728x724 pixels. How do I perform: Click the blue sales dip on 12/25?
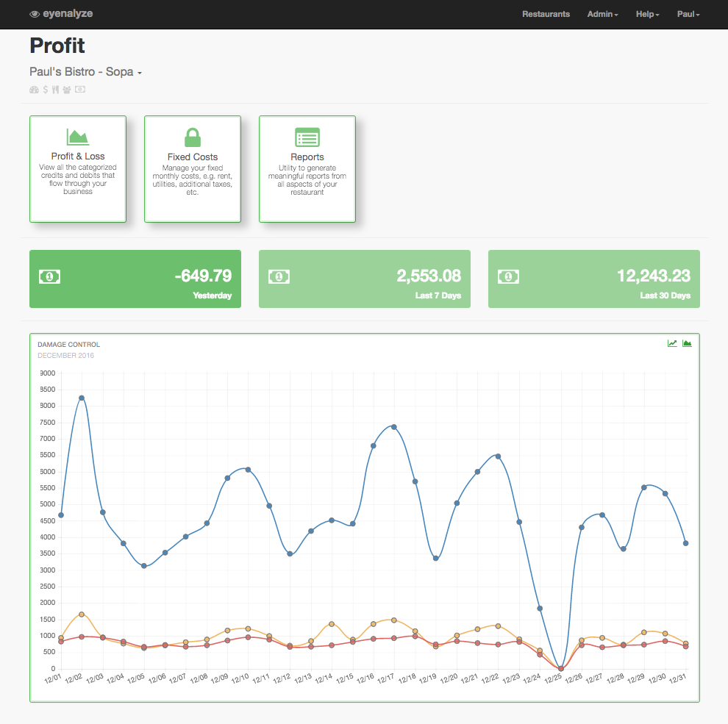pyautogui.click(x=562, y=667)
